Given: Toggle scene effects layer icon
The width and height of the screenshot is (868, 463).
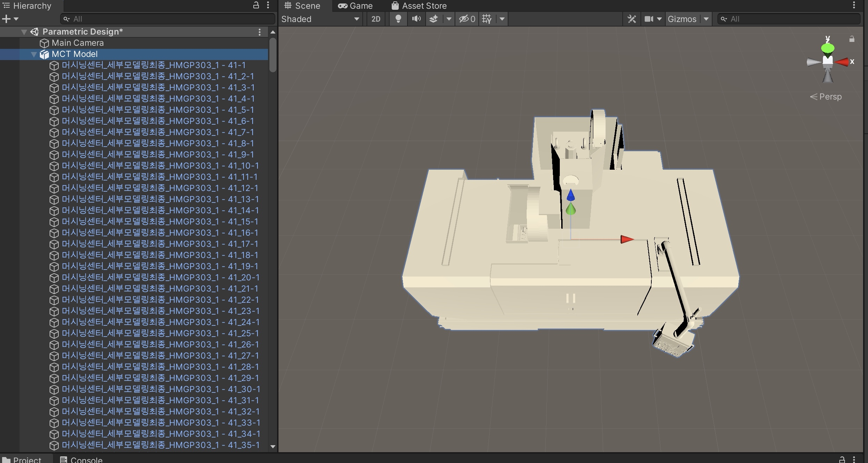Looking at the screenshot, I should click(434, 19).
